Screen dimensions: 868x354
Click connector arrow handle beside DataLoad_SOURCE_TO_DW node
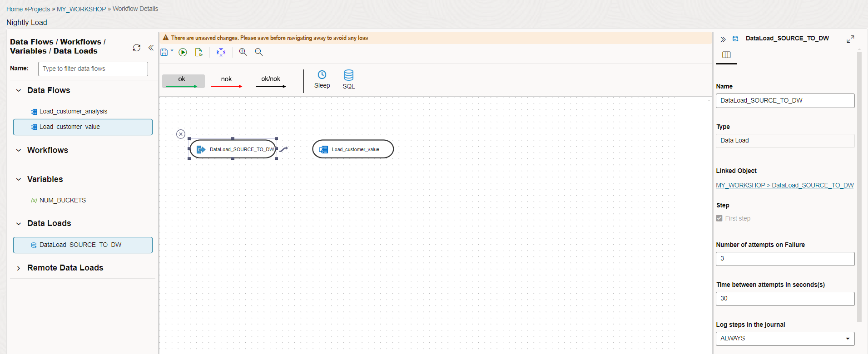[x=284, y=149]
